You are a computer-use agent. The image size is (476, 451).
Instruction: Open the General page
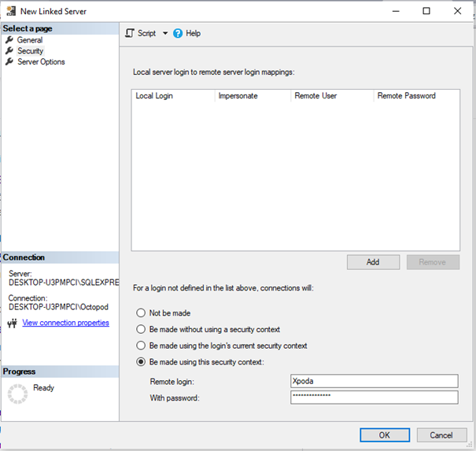[x=30, y=40]
